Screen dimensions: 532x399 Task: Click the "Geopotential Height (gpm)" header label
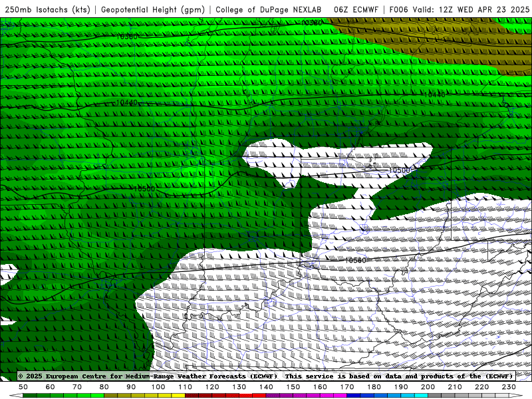tap(153, 9)
